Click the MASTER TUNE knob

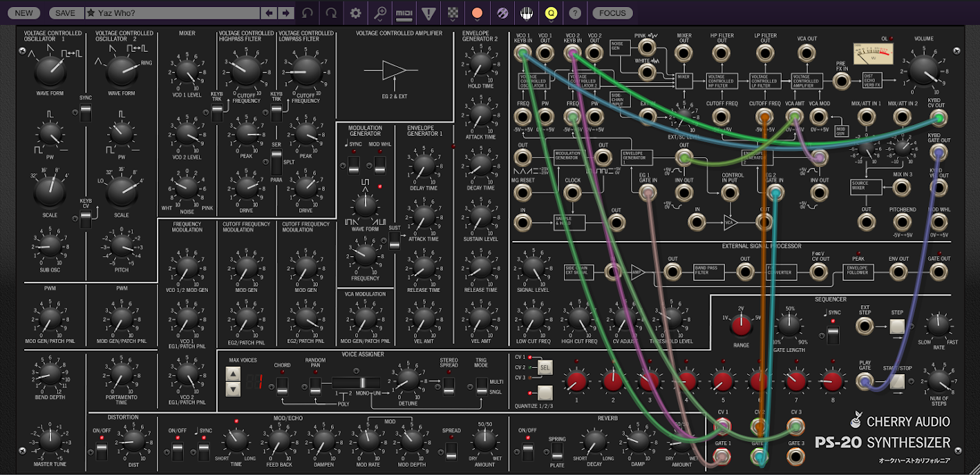coord(49,440)
